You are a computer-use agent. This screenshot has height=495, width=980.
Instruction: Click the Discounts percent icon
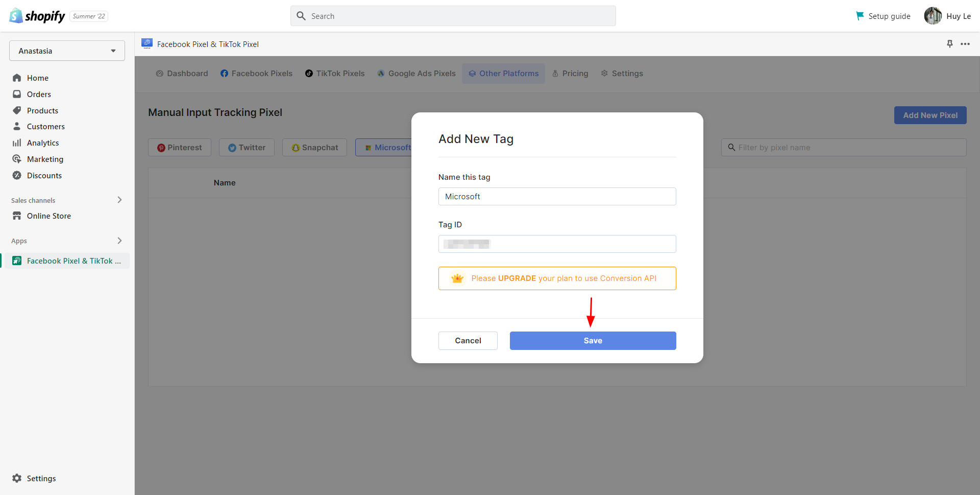coord(17,175)
